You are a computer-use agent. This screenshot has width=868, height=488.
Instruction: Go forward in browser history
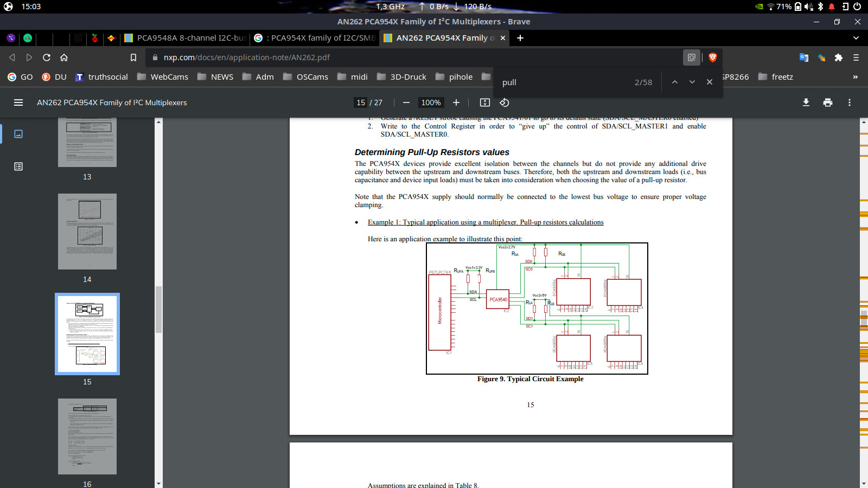coord(29,57)
